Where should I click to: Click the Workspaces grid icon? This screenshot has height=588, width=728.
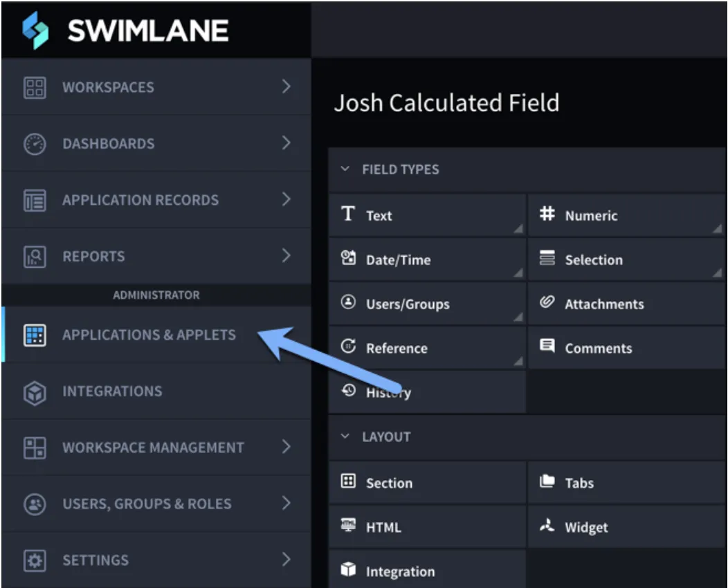[x=35, y=87]
